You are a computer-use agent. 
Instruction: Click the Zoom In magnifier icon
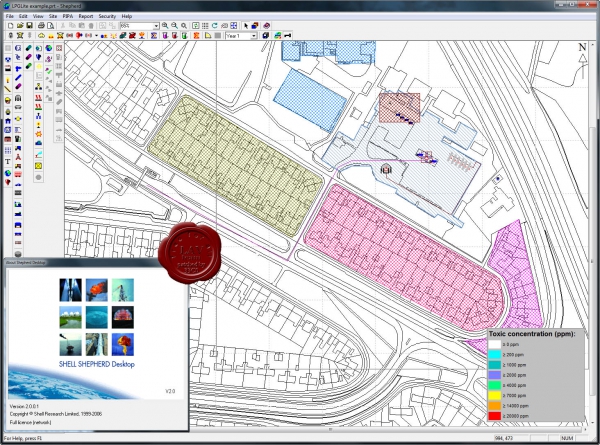pyautogui.click(x=165, y=26)
